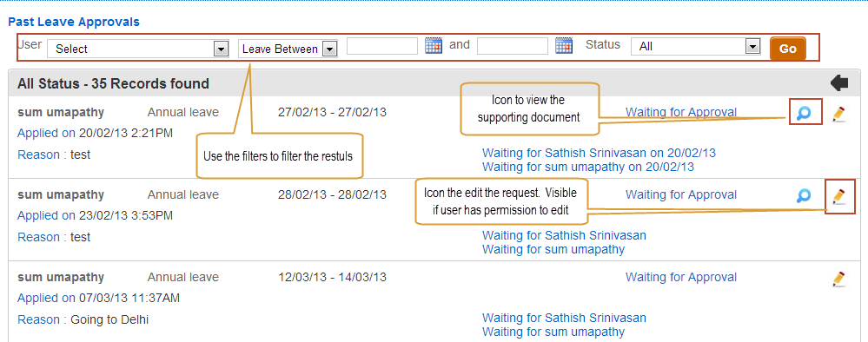868x342 pixels.
Task: Click Waiting for sum umapathy on 20/02/13
Action: [588, 167]
